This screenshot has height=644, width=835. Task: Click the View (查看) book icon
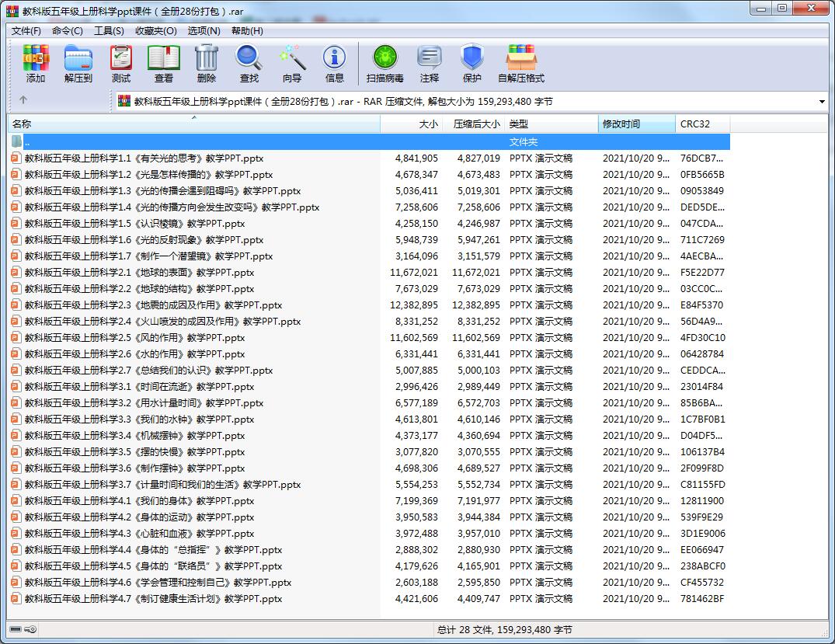(163, 57)
